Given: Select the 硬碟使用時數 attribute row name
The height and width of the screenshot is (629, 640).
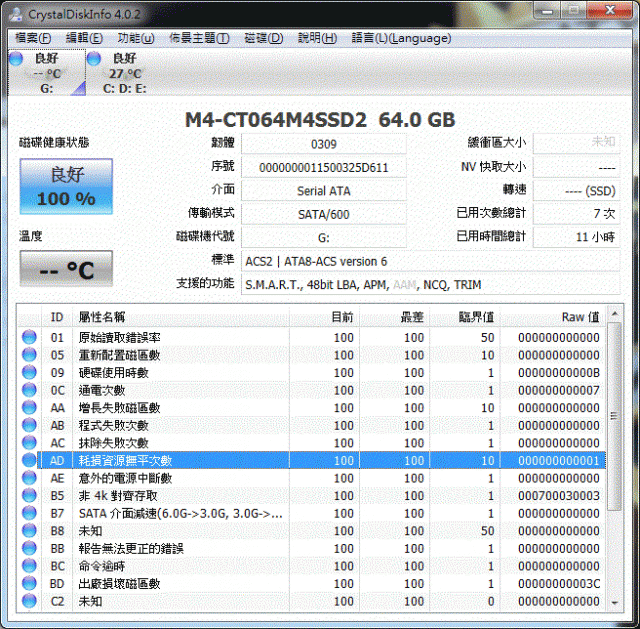Looking at the screenshot, I should pos(113,373).
